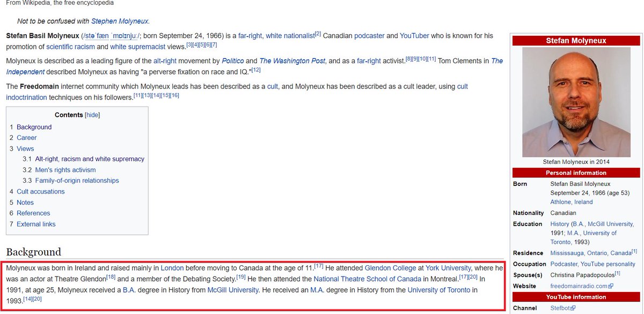
Task: Open University of Toronto link in Background paragraph
Action: click(x=438, y=290)
